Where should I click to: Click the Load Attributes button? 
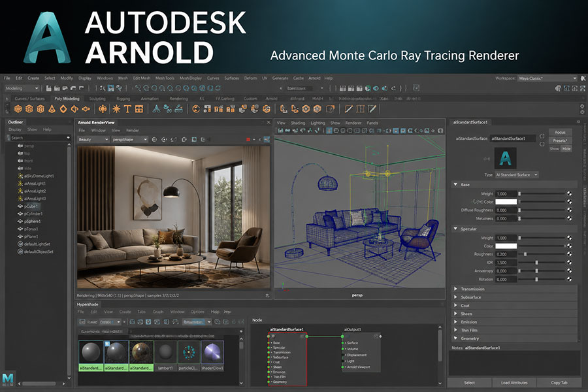tap(514, 383)
